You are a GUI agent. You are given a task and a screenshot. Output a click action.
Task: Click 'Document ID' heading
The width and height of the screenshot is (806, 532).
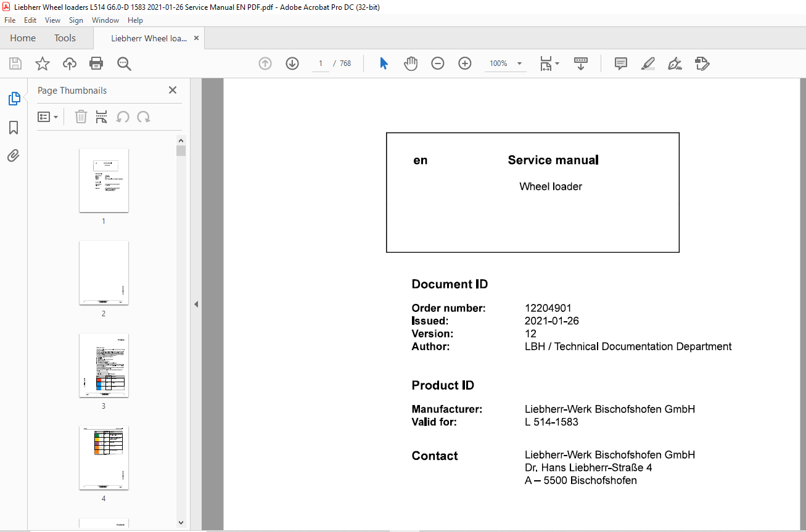450,284
